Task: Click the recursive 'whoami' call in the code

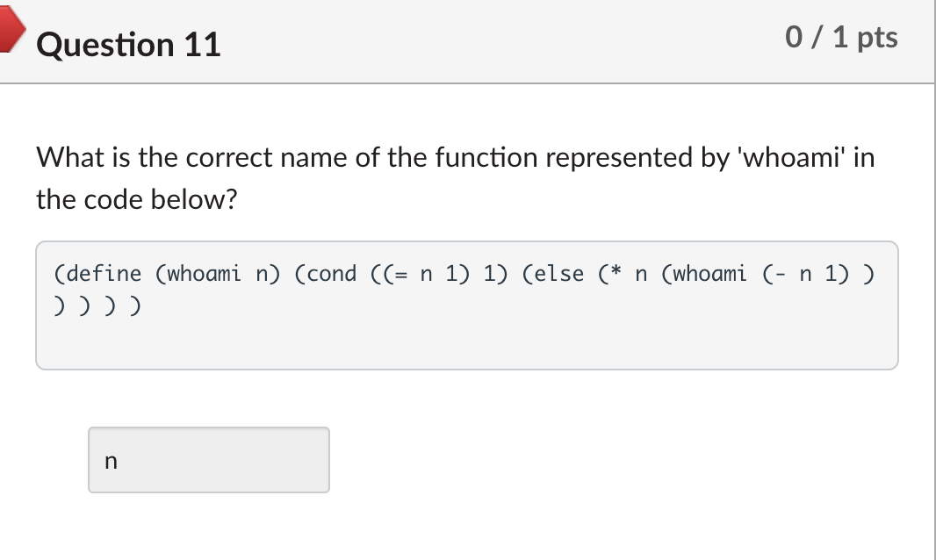Action: click(x=709, y=274)
